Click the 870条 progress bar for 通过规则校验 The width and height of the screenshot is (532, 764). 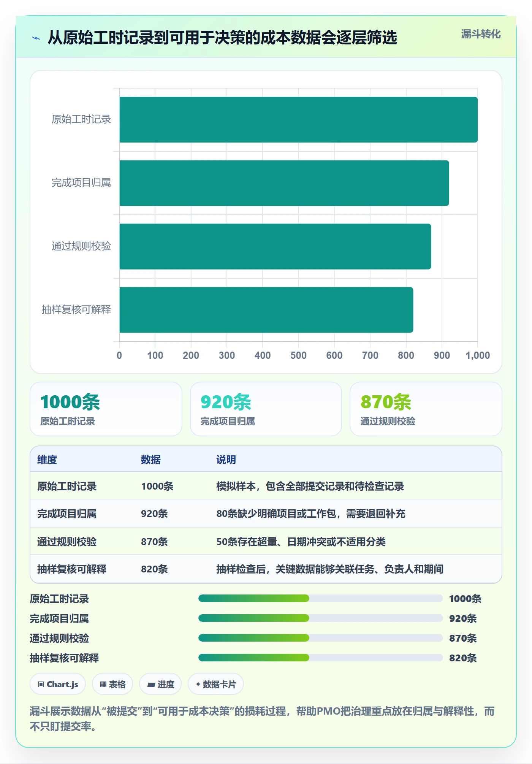click(320, 638)
